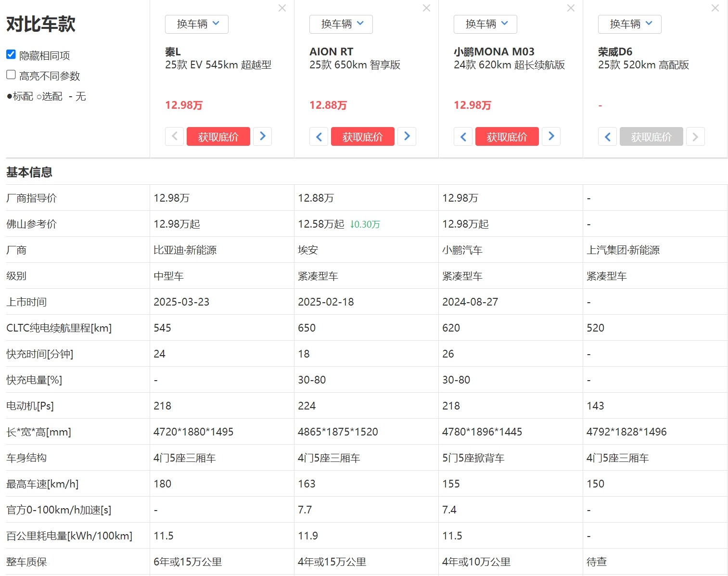Click the 143 motor horsepower value

click(x=595, y=406)
